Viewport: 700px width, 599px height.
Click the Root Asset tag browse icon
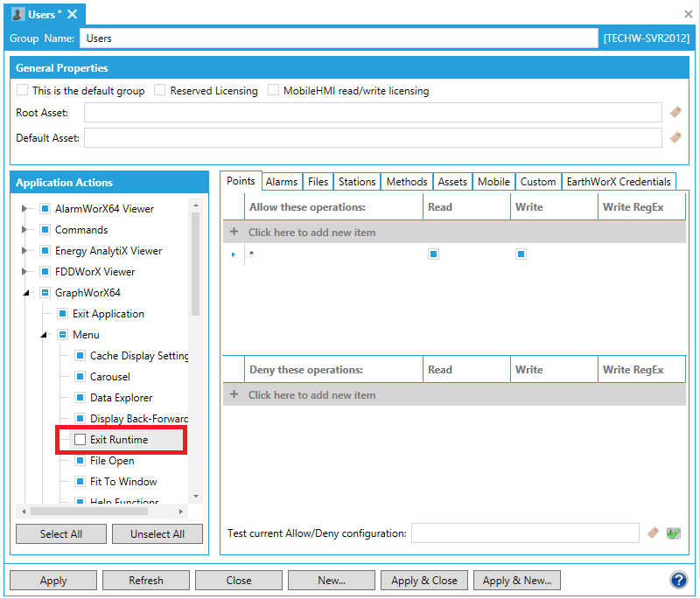click(675, 112)
